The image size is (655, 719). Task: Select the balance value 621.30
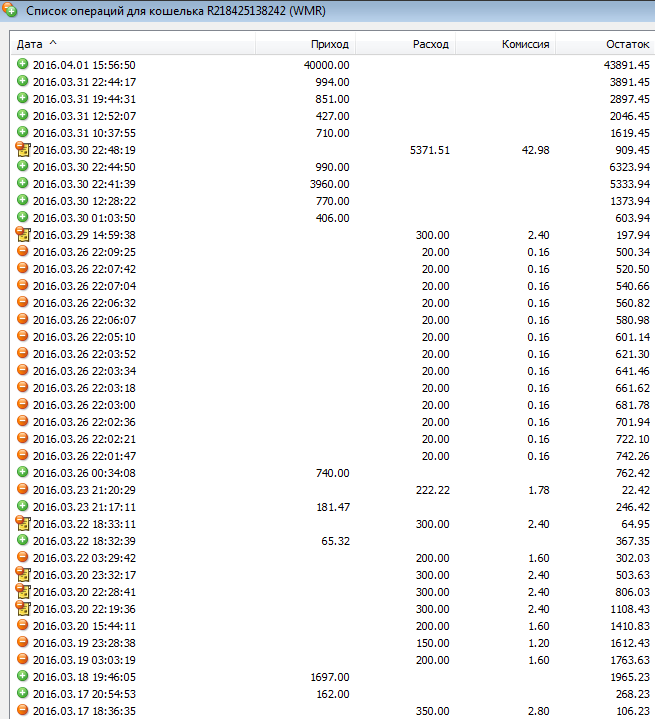tap(633, 354)
